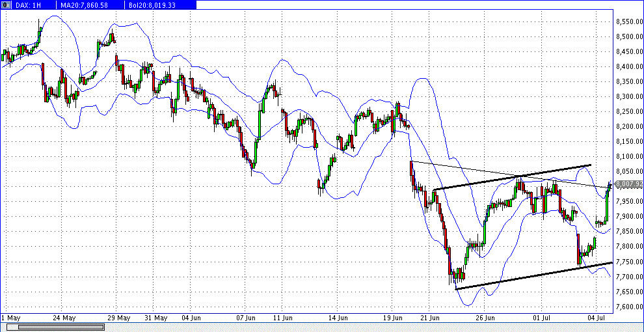Click the 8,400.00 price axis label
The height and width of the screenshot is (332, 644).
pos(630,66)
